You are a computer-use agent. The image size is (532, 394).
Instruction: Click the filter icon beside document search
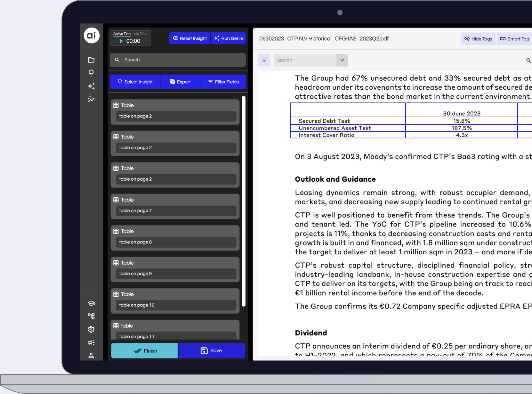point(264,60)
